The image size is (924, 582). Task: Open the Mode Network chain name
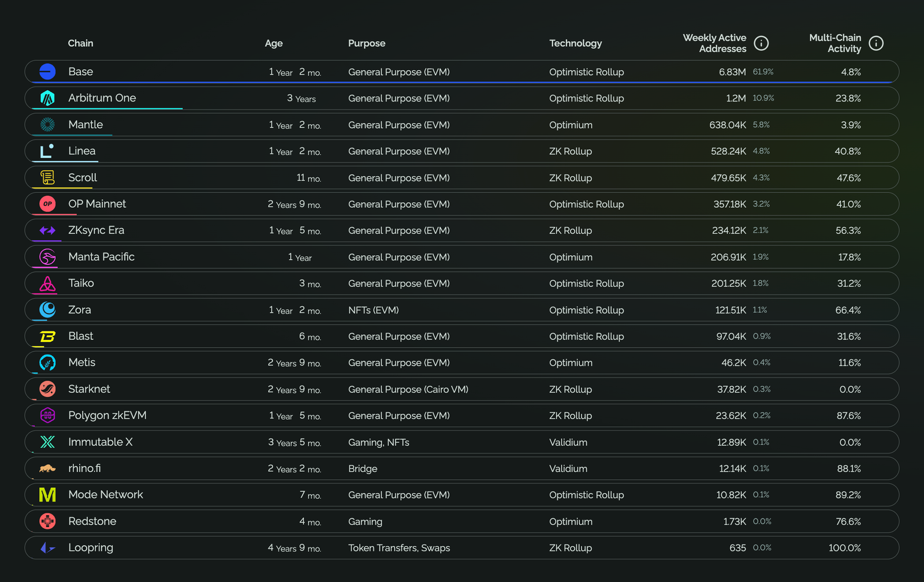click(106, 495)
